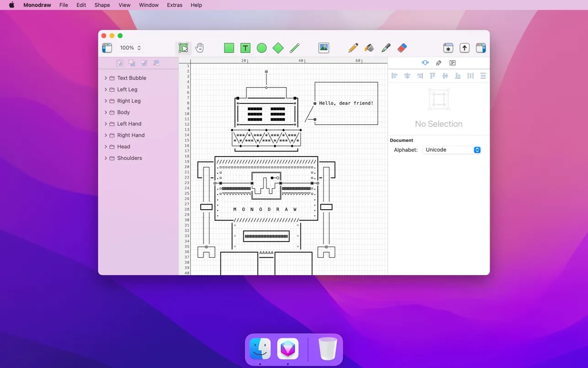Screen dimensions: 588x368
Task: Open the Shape menu
Action: click(102, 5)
